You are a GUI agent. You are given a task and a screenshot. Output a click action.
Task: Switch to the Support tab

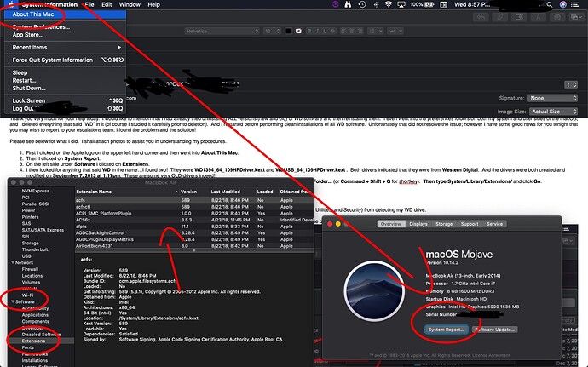coord(470,224)
